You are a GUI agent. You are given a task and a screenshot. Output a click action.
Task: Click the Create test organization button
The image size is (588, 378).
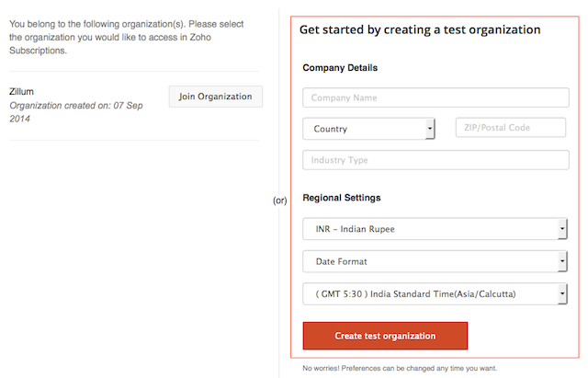tap(385, 336)
